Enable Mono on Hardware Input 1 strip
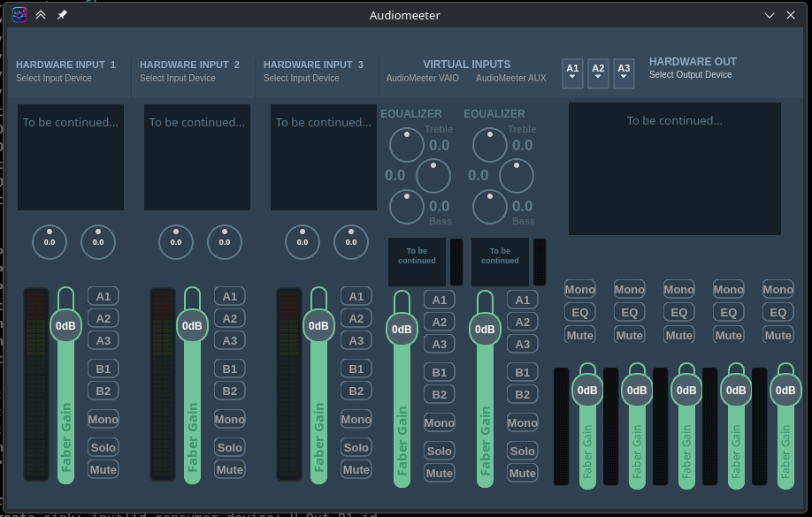Screen dimensions: 812x517 (x=103, y=419)
